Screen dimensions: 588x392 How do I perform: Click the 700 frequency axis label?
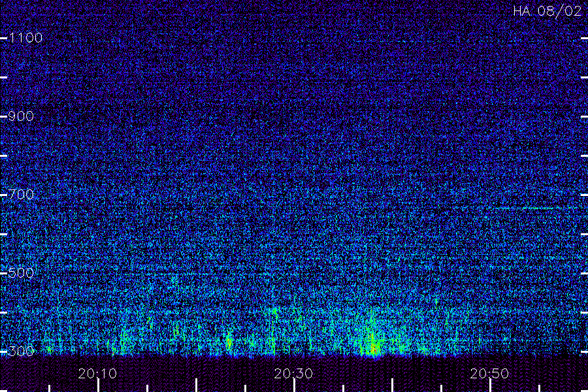click(21, 195)
